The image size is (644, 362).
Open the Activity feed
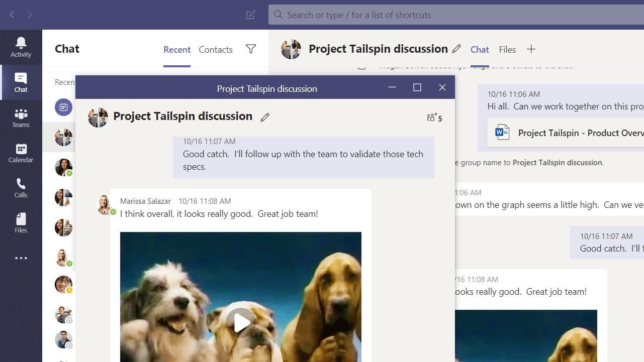(x=21, y=47)
